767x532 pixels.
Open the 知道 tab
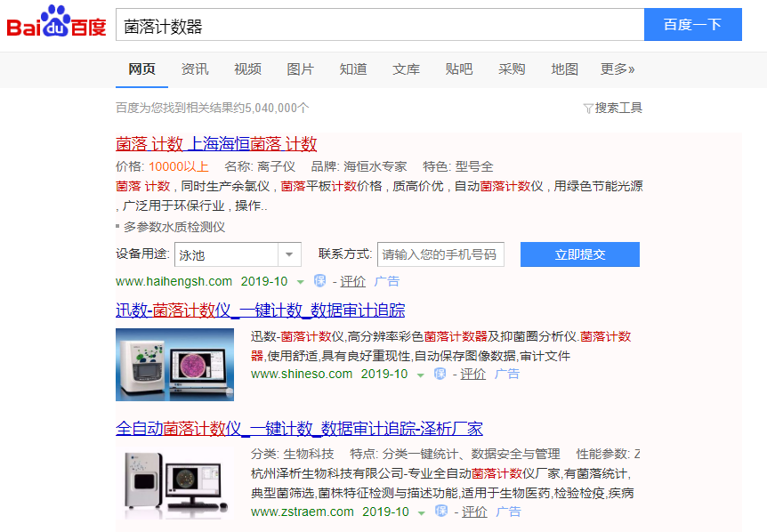tap(353, 69)
